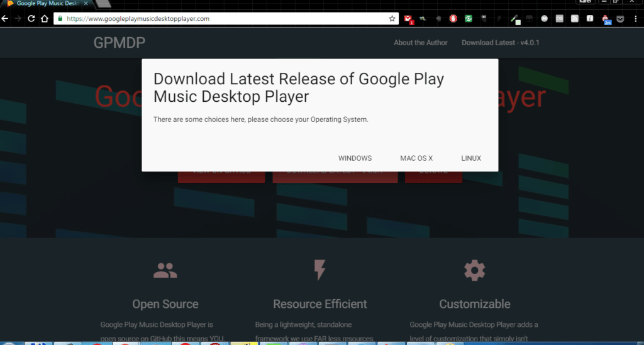Go back to the previous page

click(x=5, y=18)
